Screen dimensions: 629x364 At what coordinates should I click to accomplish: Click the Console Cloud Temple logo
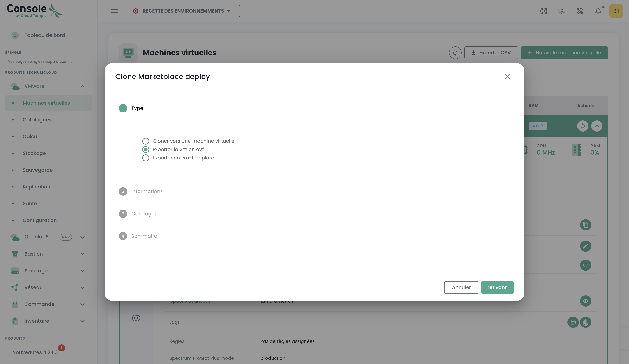pos(34,11)
